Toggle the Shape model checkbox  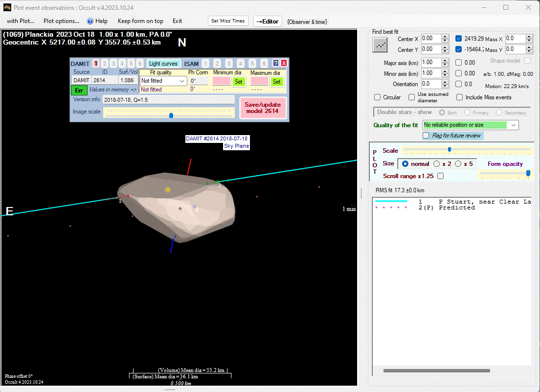[x=527, y=61]
